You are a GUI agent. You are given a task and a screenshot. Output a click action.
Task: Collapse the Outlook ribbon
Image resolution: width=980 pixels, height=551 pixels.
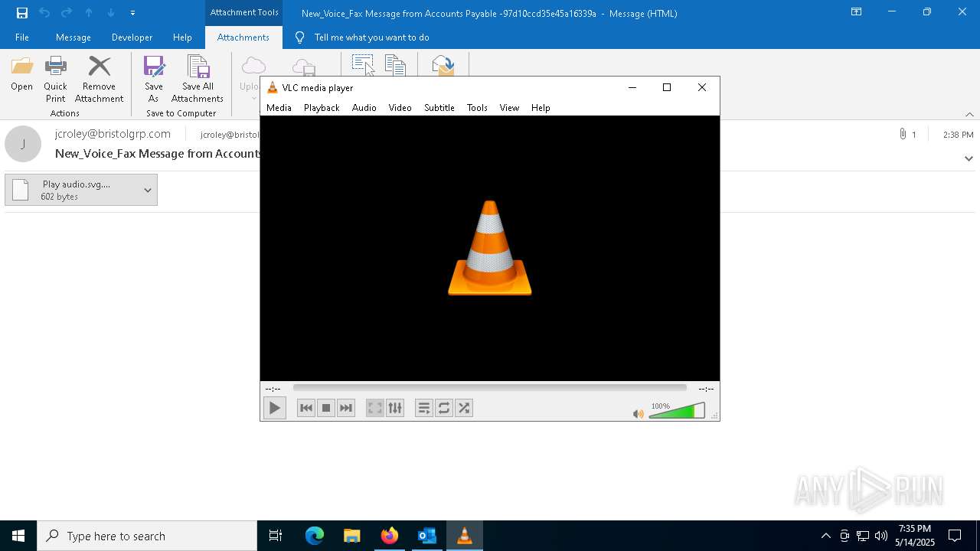[x=969, y=114]
